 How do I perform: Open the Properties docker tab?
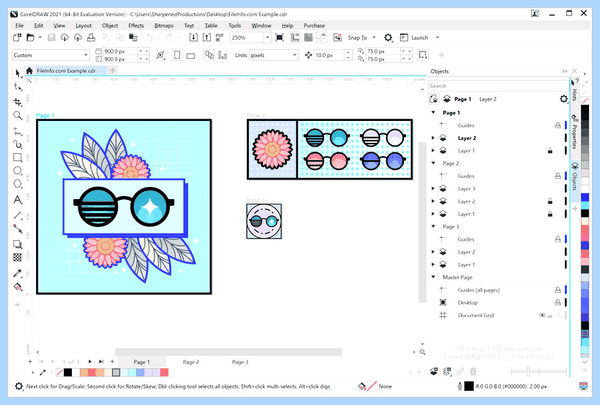pos(574,131)
